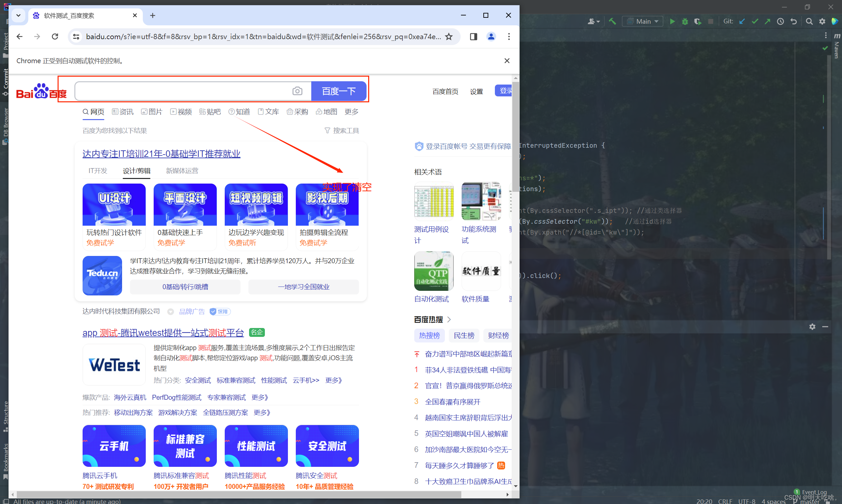The height and width of the screenshot is (504, 842).
Task: Click the Chrome forward arrow
Action: tap(37, 36)
